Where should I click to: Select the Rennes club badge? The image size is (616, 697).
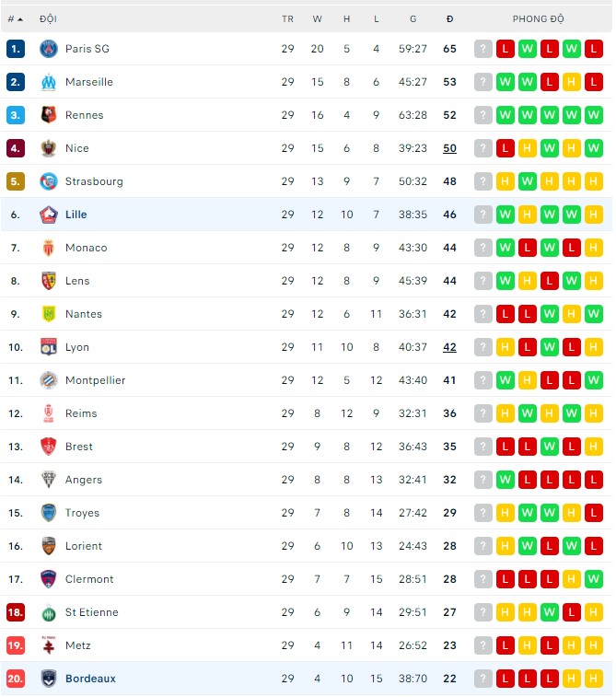(49, 115)
